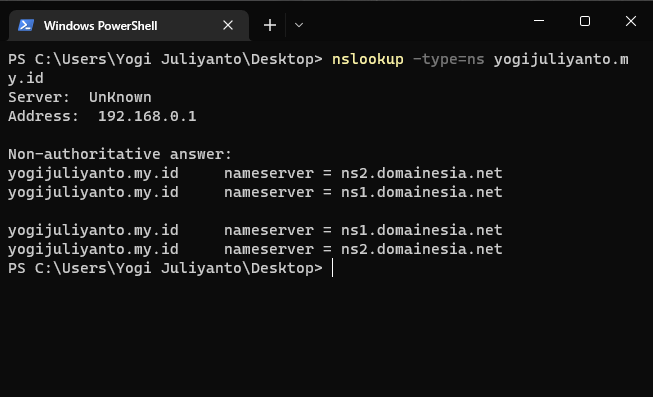Click the first ns1.domainesia.net result
The width and height of the screenshot is (653, 397).
click(421, 192)
